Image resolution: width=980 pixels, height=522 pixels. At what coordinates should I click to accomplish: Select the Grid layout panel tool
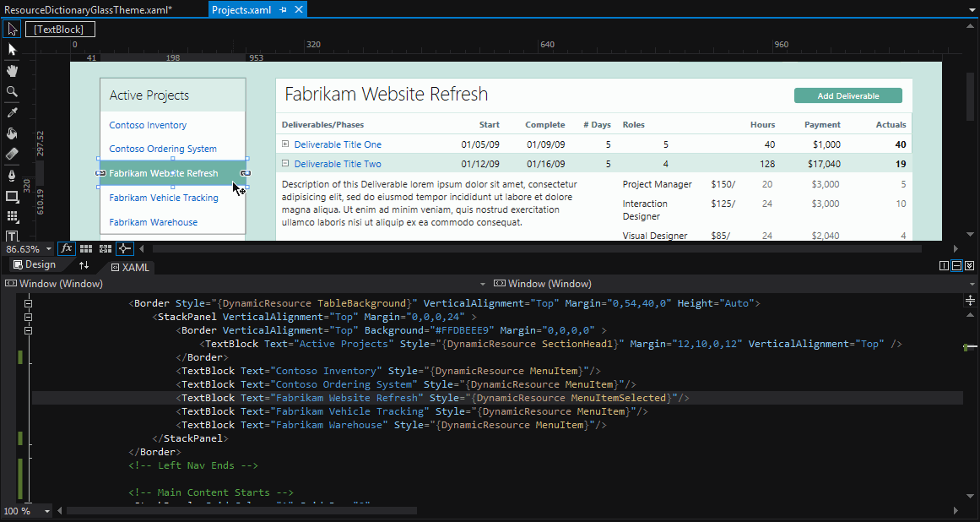[12, 217]
